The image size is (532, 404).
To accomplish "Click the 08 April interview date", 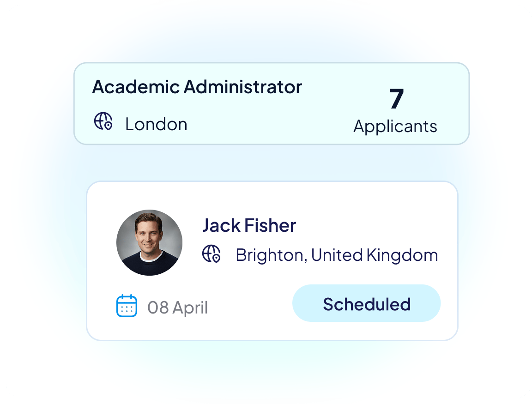I will click(177, 308).
